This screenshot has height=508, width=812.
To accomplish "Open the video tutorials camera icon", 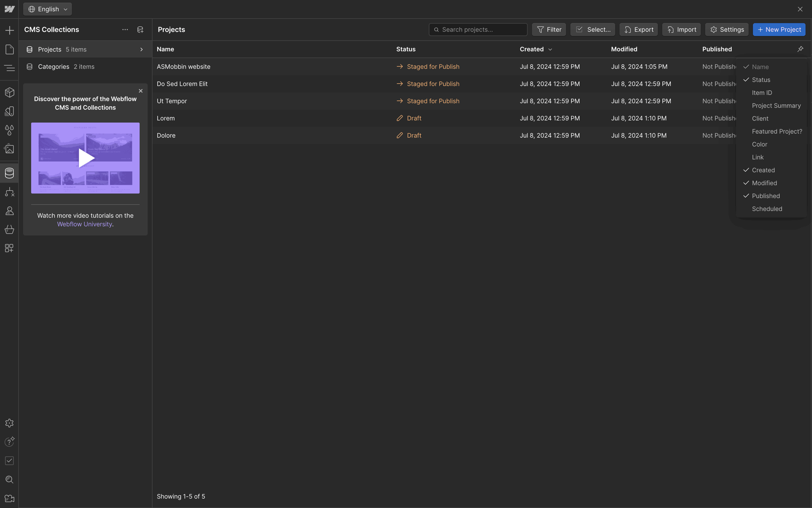I will pyautogui.click(x=9, y=499).
